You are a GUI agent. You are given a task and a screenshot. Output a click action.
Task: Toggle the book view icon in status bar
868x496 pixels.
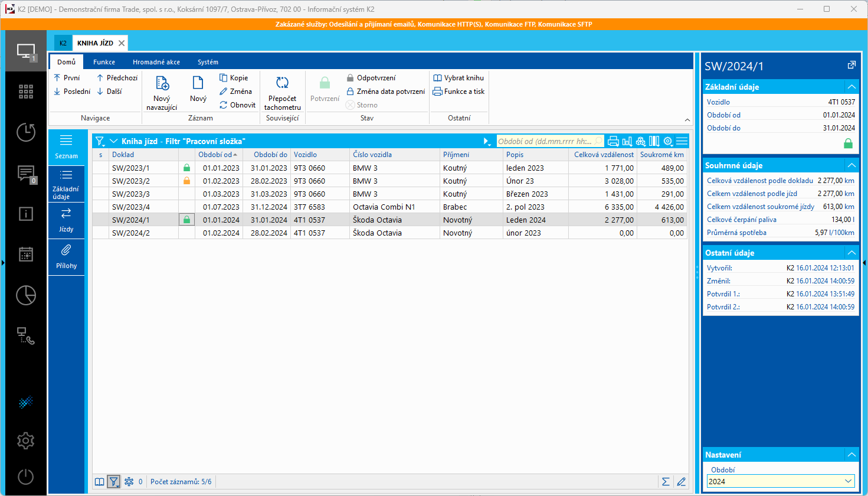100,482
